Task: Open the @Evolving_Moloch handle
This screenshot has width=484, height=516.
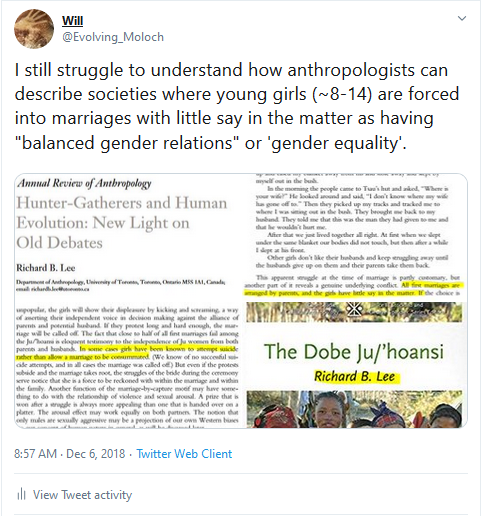Action: click(x=113, y=37)
